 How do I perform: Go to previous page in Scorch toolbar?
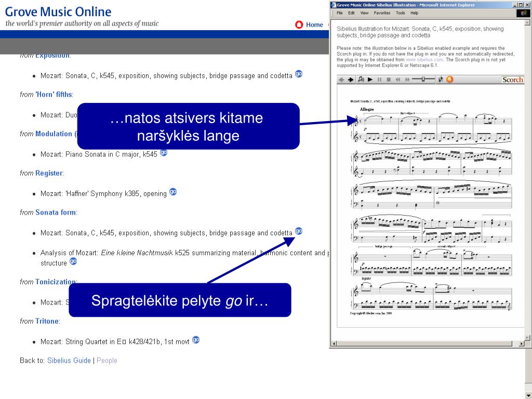point(341,79)
